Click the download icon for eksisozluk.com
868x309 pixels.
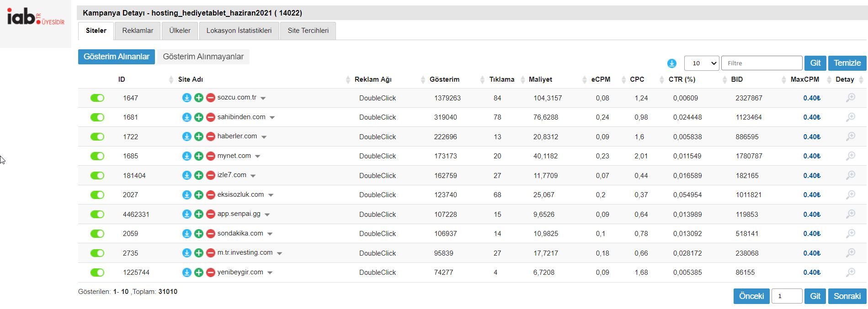[186, 195]
